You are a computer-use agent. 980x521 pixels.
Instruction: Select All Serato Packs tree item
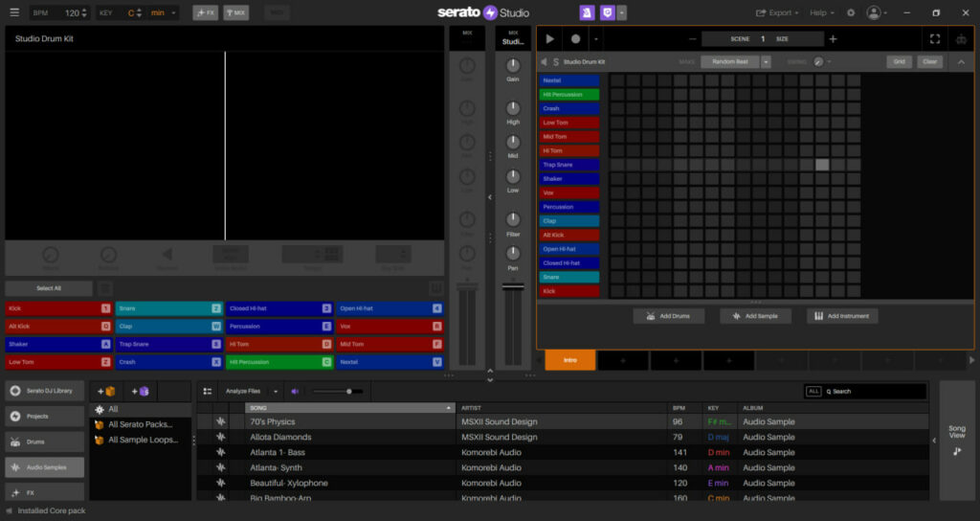pyautogui.click(x=140, y=424)
